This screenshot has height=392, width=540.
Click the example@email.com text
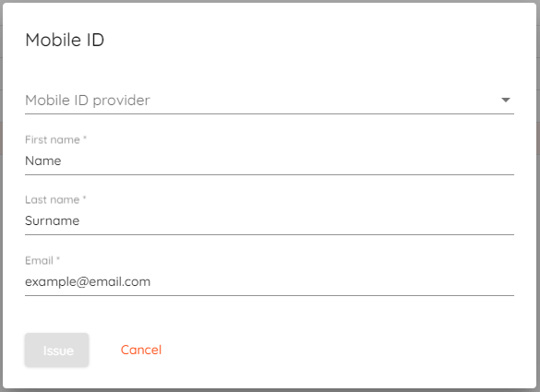tap(88, 282)
